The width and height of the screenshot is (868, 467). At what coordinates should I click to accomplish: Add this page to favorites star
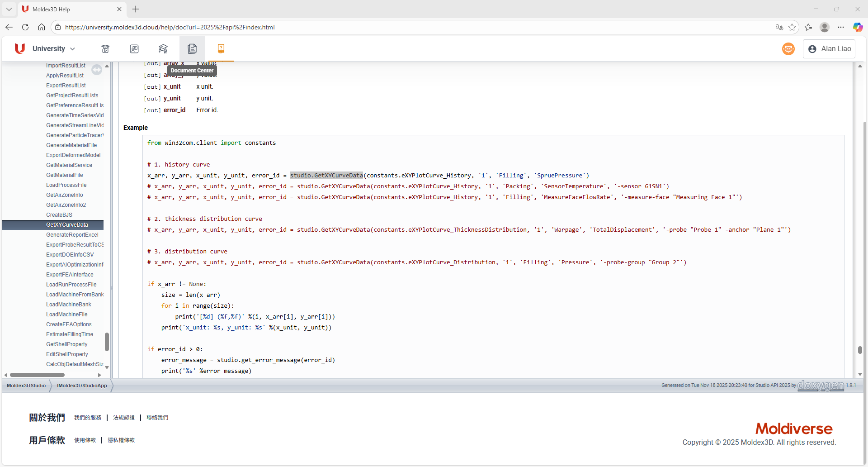point(792,27)
